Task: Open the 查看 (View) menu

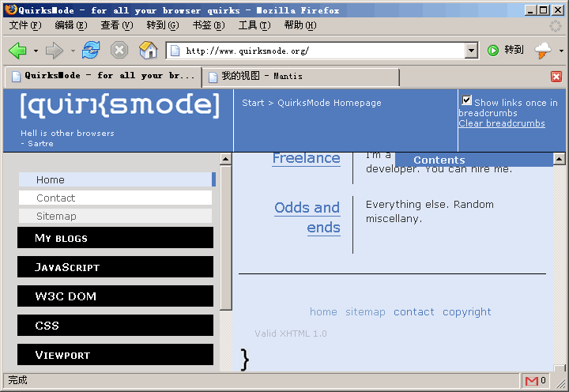Action: [117, 25]
